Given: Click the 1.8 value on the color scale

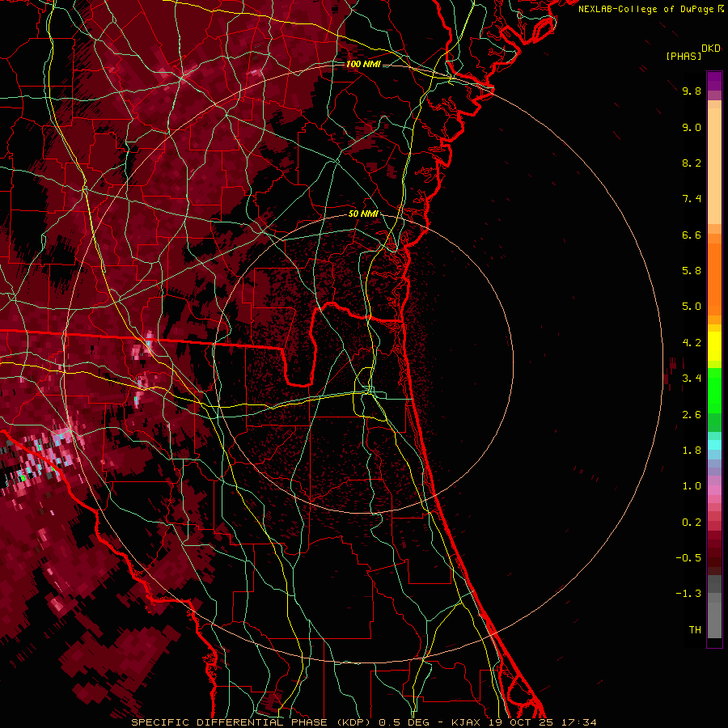Looking at the screenshot, I should coord(692,451).
